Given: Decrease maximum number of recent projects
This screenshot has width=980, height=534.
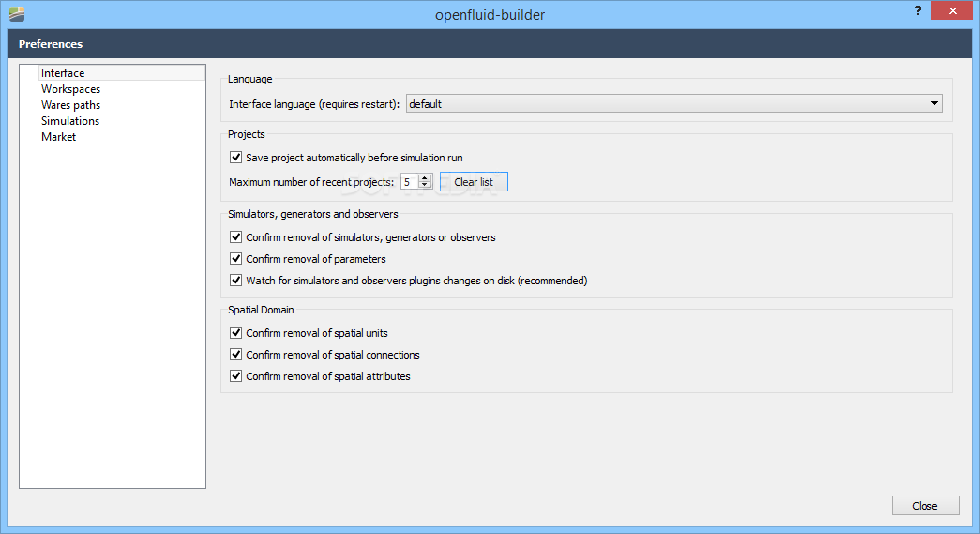Looking at the screenshot, I should 425,186.
